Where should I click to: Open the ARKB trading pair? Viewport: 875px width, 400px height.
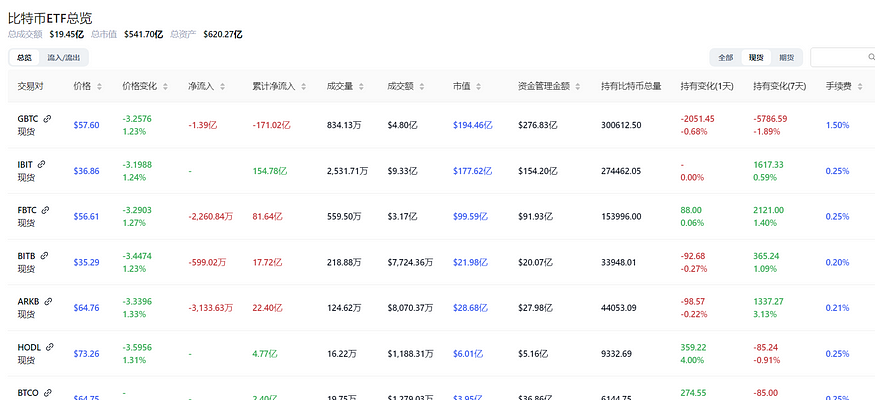click(28, 302)
